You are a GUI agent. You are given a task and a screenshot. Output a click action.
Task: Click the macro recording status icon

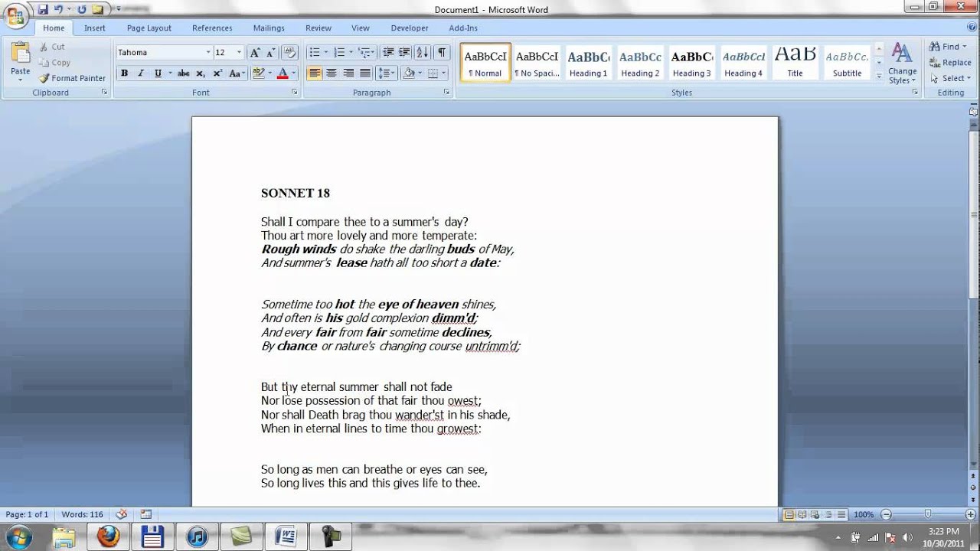point(145,514)
